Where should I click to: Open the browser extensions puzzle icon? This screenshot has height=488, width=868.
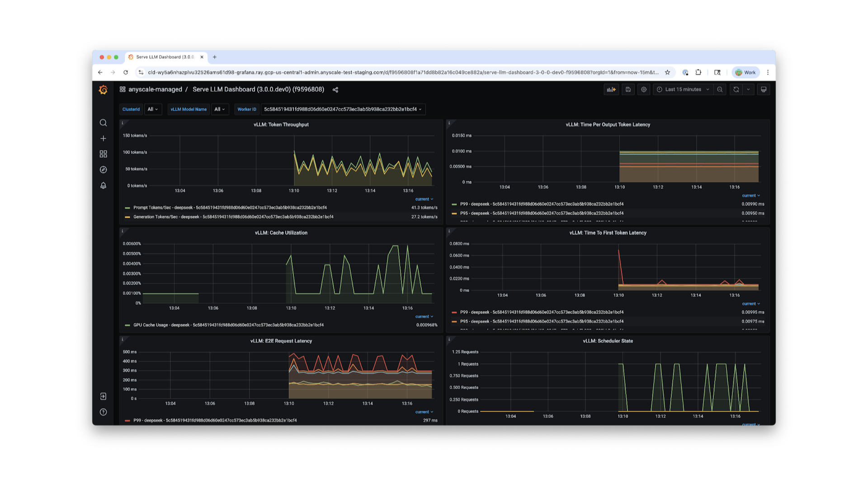698,72
